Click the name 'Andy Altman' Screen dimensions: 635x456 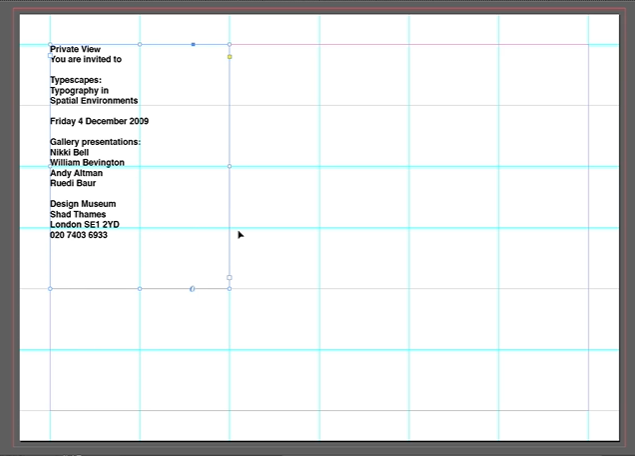pyautogui.click(x=76, y=173)
